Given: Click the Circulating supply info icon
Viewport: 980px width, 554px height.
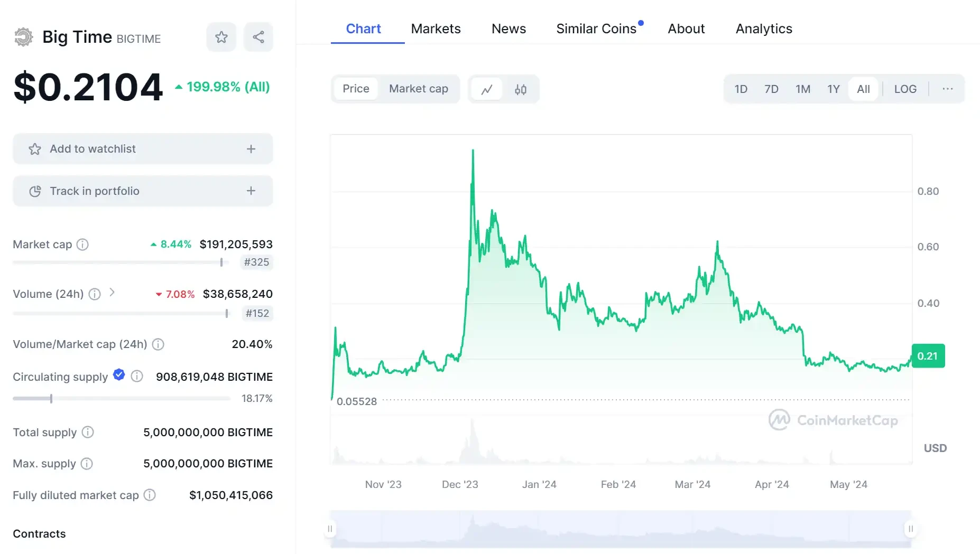Looking at the screenshot, I should pos(136,377).
